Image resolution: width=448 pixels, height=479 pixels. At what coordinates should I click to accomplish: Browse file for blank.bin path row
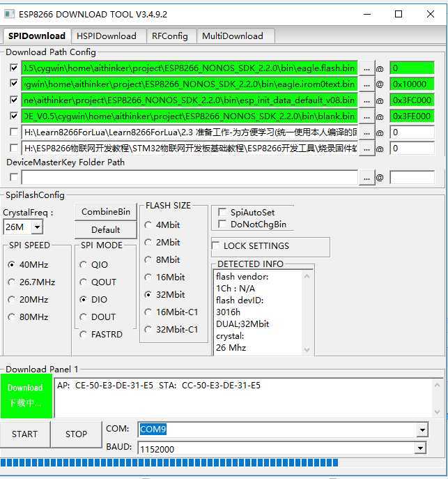click(x=366, y=116)
